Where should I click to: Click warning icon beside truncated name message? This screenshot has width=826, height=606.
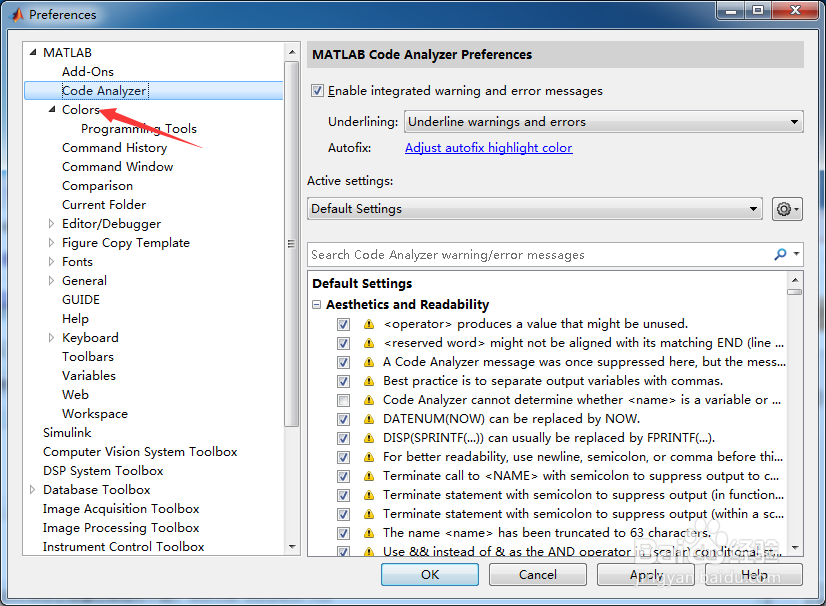pos(368,533)
